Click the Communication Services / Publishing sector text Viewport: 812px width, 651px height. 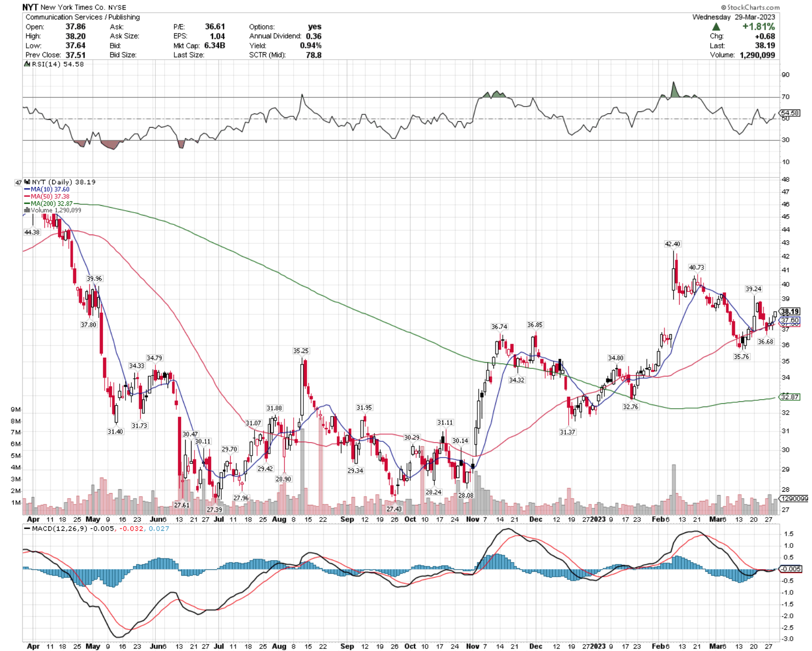coord(83,17)
